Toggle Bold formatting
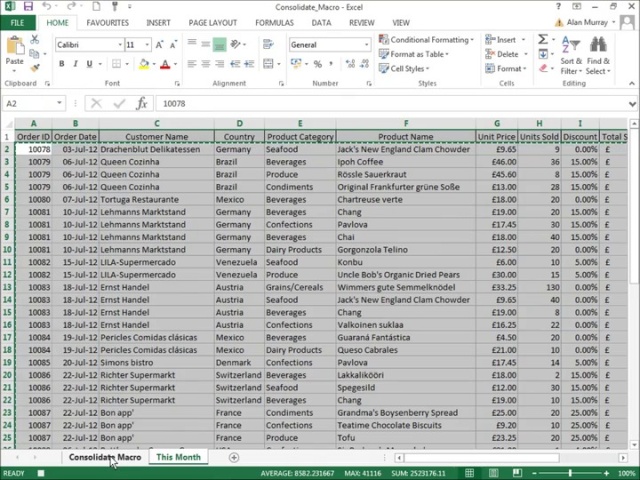Image resolution: width=640 pixels, height=480 pixels. click(62, 64)
